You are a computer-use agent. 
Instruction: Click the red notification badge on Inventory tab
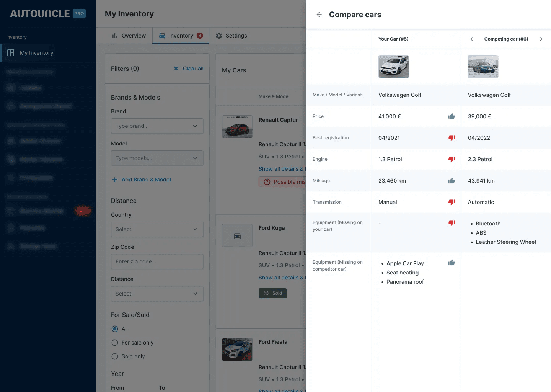click(x=200, y=36)
